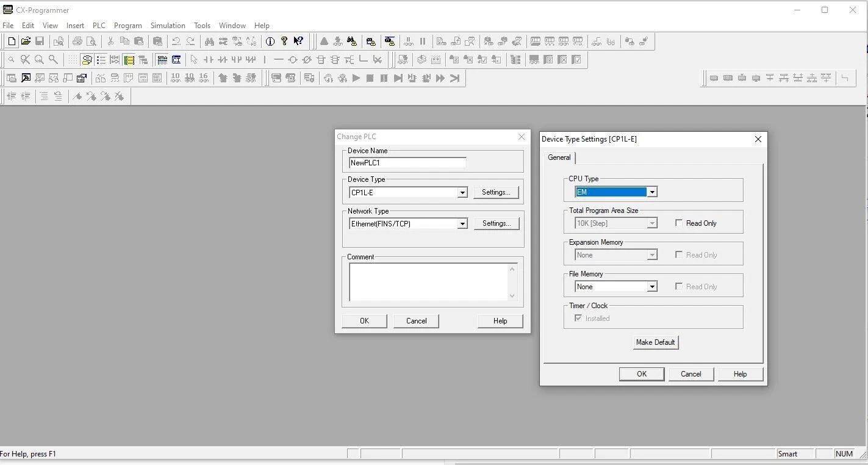Enable Read Only for Total Program Area Size
The height and width of the screenshot is (465, 868).
click(679, 223)
